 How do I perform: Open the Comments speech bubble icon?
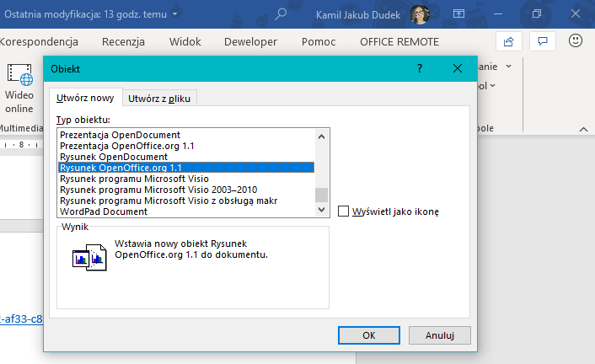pyautogui.click(x=543, y=41)
